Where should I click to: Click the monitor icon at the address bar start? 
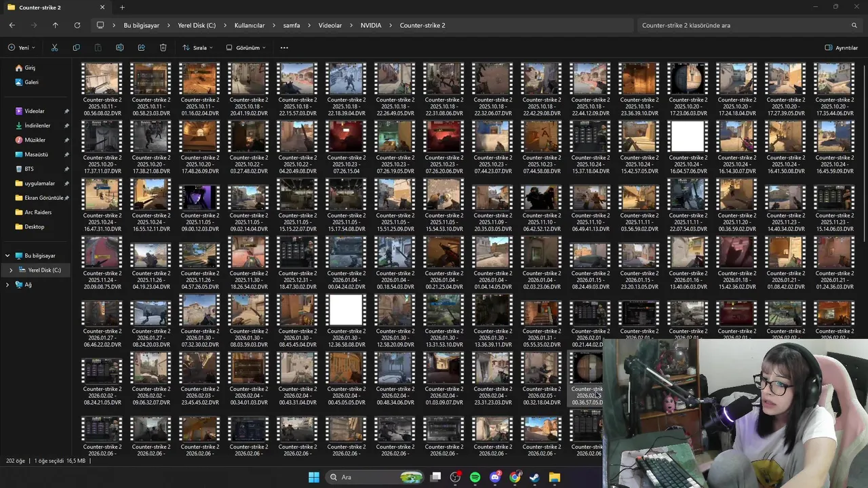(x=100, y=25)
